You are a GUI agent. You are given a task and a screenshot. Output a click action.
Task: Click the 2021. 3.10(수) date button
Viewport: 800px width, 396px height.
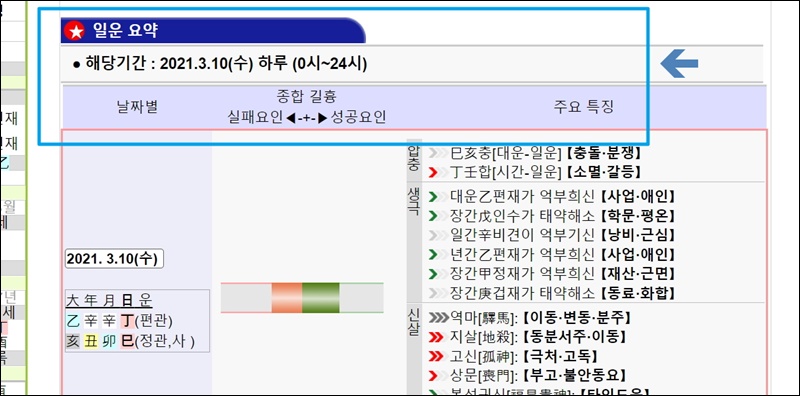click(115, 259)
